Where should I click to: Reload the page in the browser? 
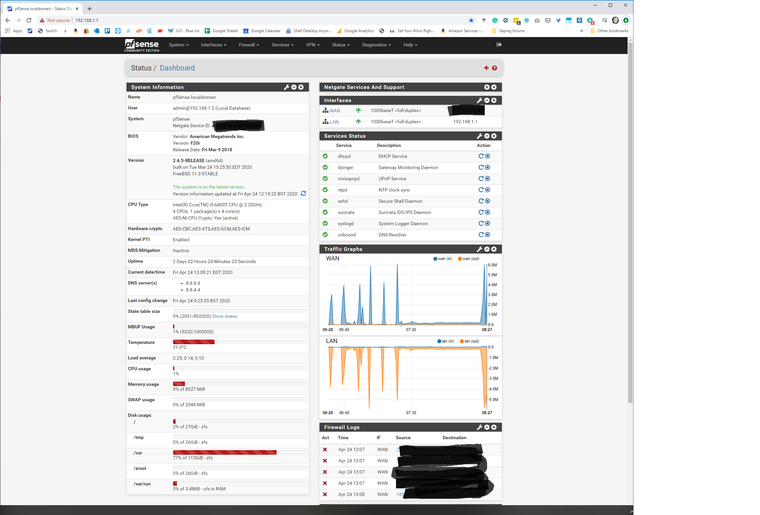tap(29, 20)
